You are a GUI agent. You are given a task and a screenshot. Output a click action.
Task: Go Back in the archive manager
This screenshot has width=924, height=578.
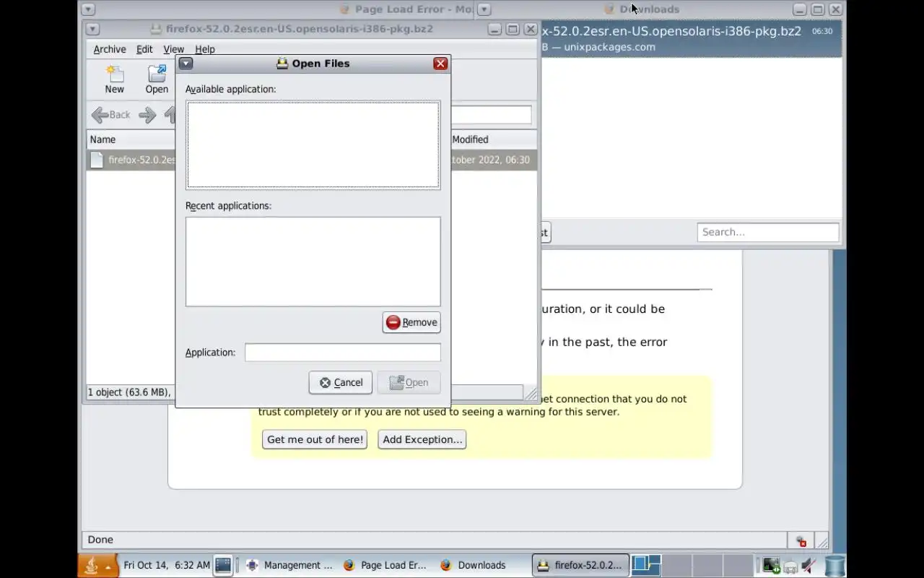pyautogui.click(x=111, y=114)
